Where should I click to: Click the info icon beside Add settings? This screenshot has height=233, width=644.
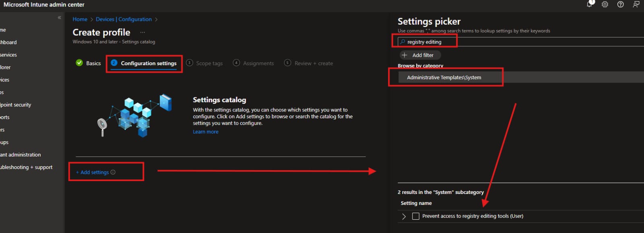[113, 172]
